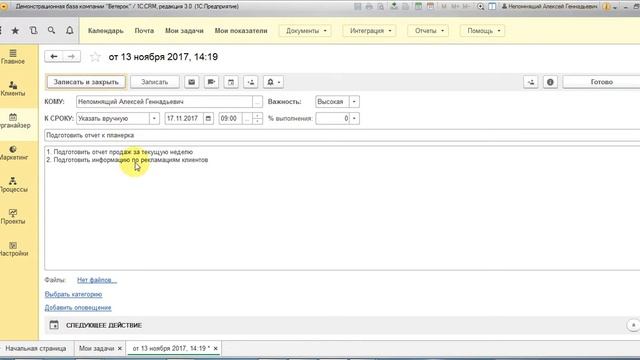Open the notifications bell icon
Image resolution: width=640 pixels, height=360 pixels.
click(x=69, y=31)
